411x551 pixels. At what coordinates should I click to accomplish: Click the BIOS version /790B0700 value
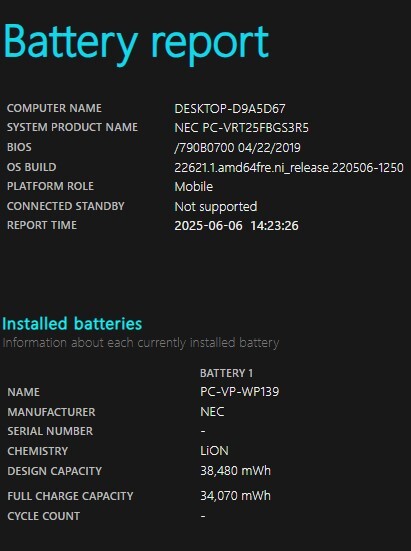(237, 148)
